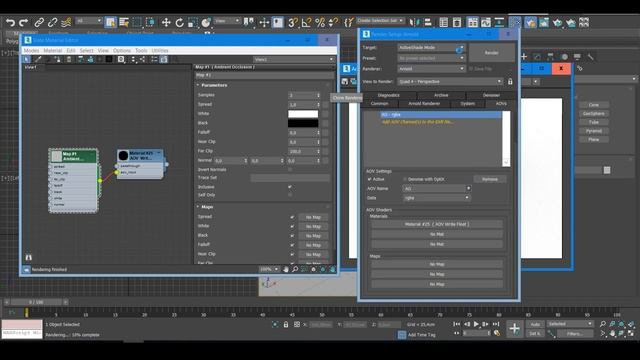Choose the Select and Move tool
Viewport: 640px width, 360px height.
[x=166, y=22]
